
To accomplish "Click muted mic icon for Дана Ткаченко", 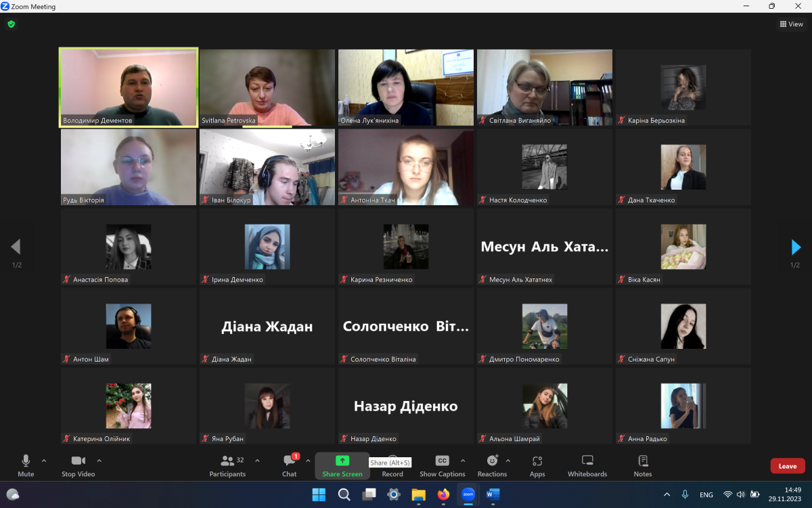I will pyautogui.click(x=622, y=200).
